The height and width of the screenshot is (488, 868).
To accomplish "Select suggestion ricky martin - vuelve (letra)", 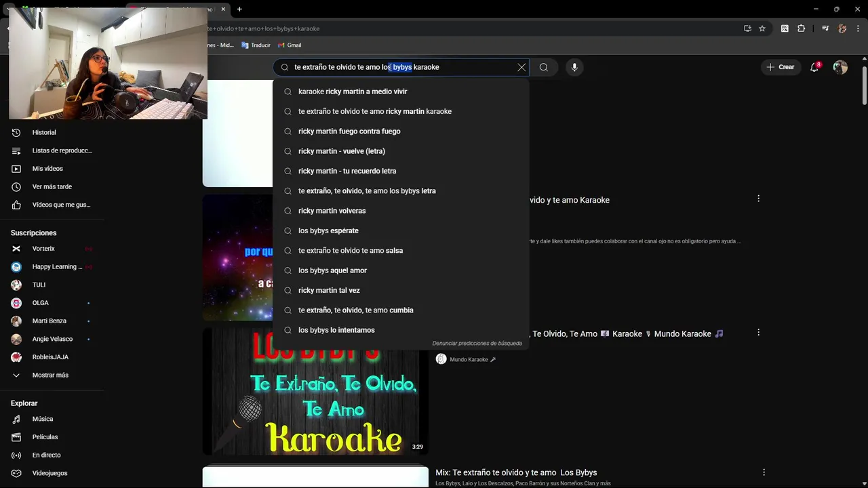I will coord(401,151).
